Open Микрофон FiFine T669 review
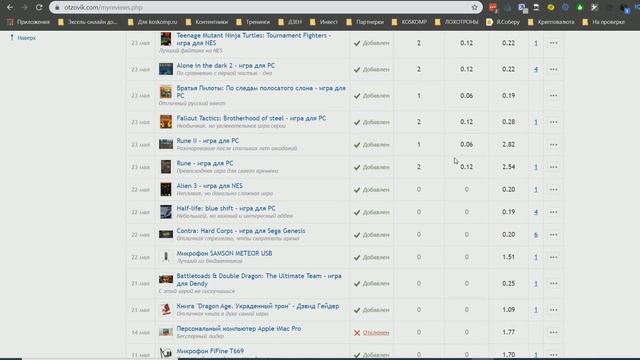The height and width of the screenshot is (360, 640). coord(210,351)
